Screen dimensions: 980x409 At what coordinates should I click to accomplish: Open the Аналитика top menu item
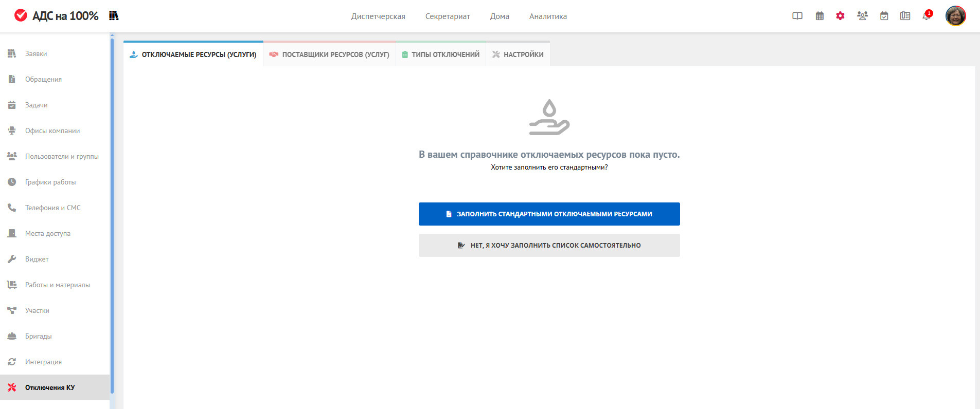tap(548, 16)
